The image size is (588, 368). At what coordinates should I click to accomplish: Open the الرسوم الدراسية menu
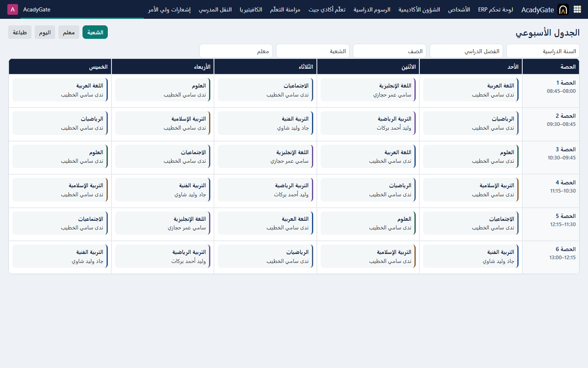pyautogui.click(x=372, y=9)
